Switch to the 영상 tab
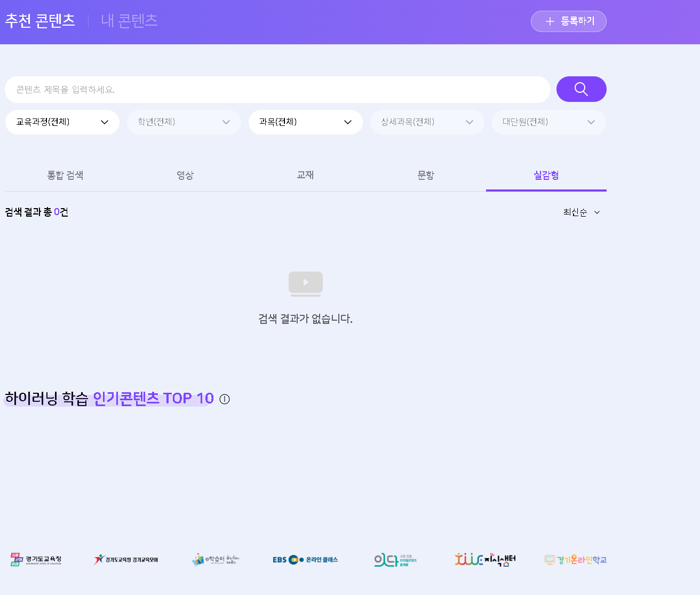700x595 pixels. point(185,176)
